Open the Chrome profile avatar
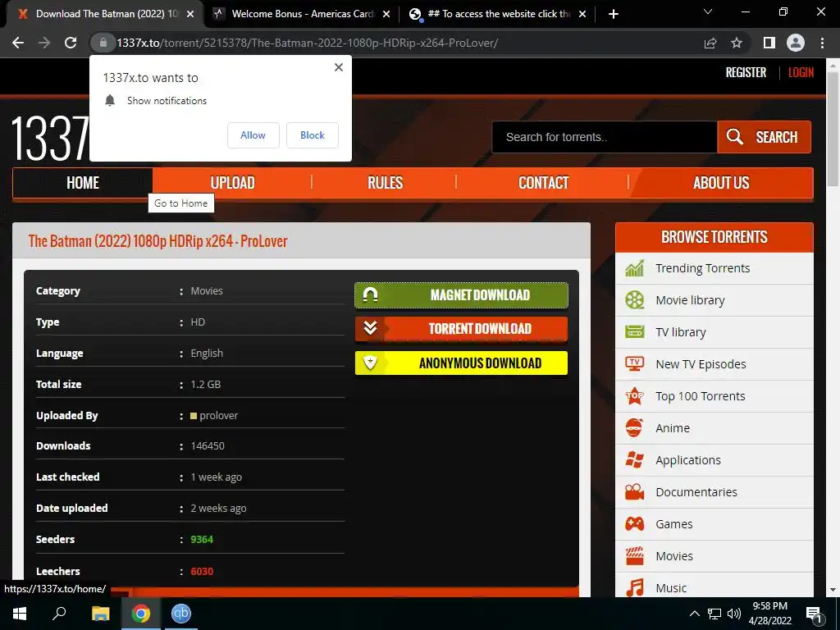840x630 pixels. pos(796,43)
